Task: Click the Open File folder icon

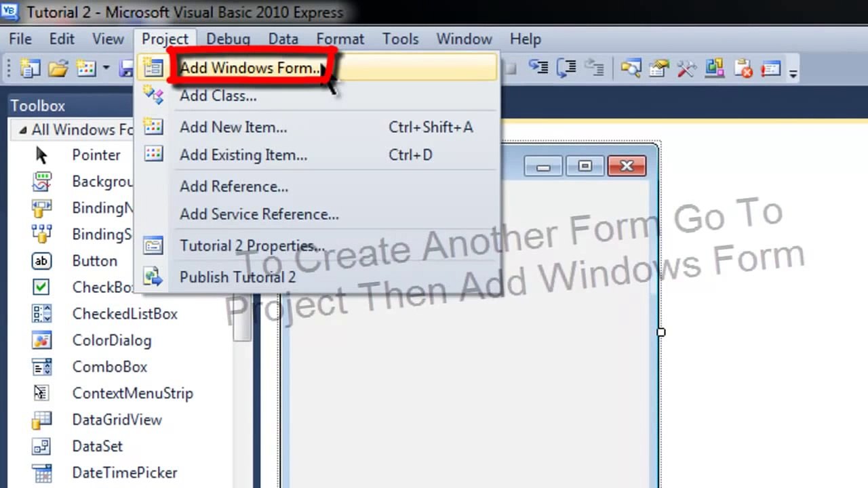Action: 58,68
